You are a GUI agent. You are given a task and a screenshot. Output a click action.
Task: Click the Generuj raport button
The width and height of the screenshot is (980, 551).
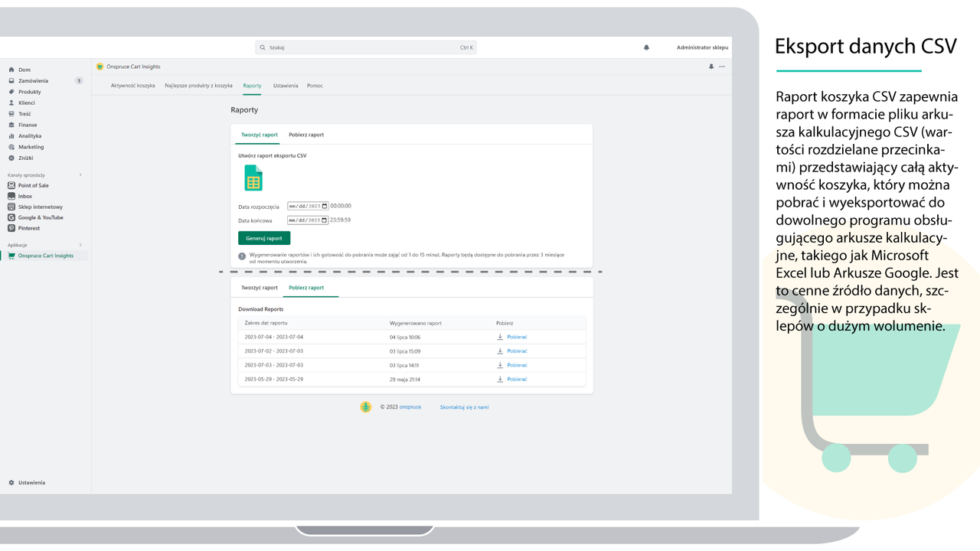264,238
